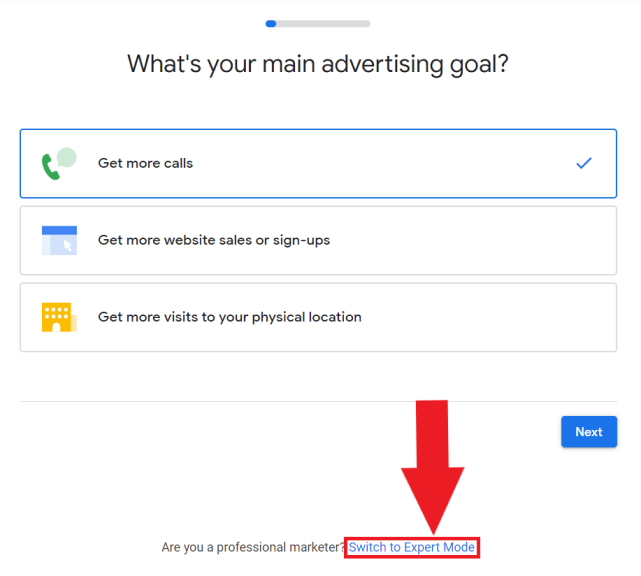Select the Get more visits label text
This screenshot has height=576, width=641.
[x=230, y=317]
